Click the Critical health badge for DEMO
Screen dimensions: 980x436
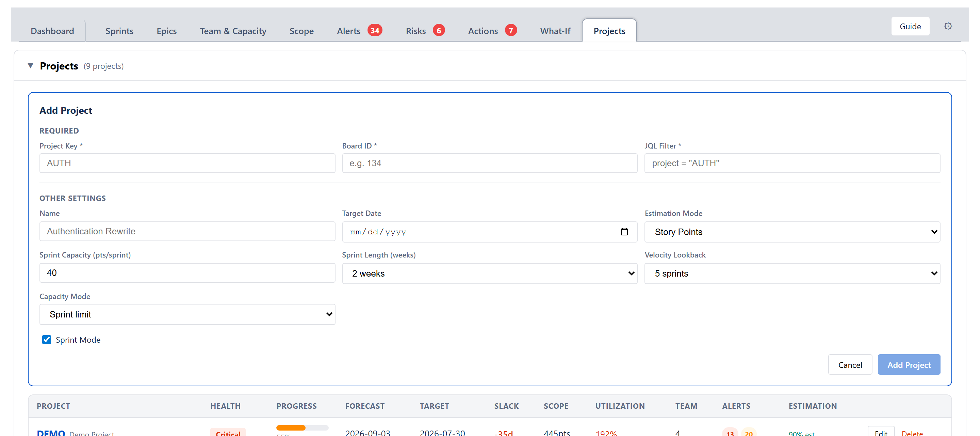pos(228,433)
